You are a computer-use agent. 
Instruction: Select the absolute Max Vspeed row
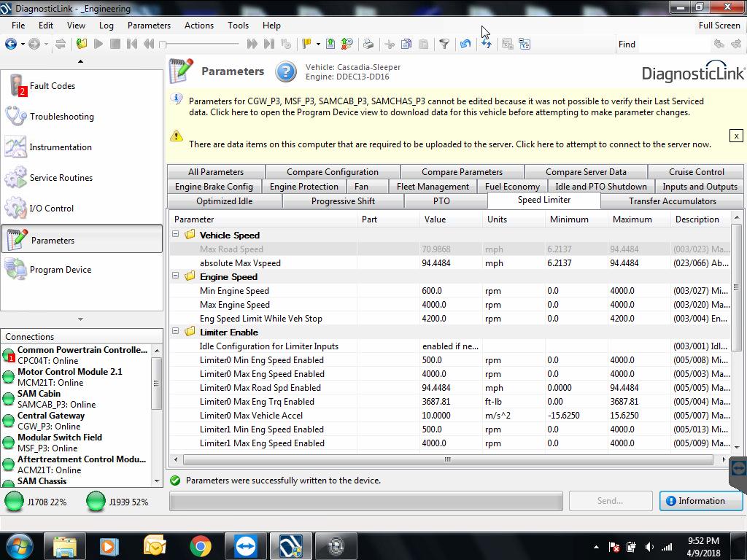[449, 262]
